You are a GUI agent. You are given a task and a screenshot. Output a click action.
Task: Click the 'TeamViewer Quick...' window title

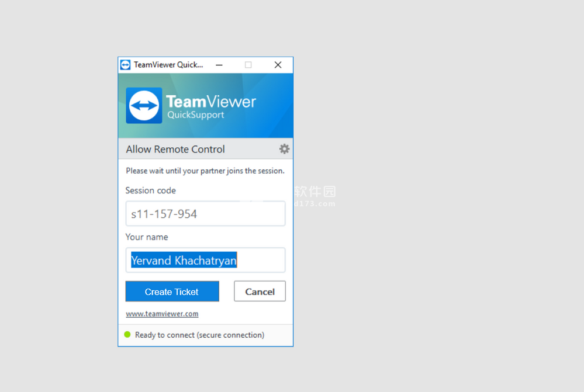coord(168,65)
